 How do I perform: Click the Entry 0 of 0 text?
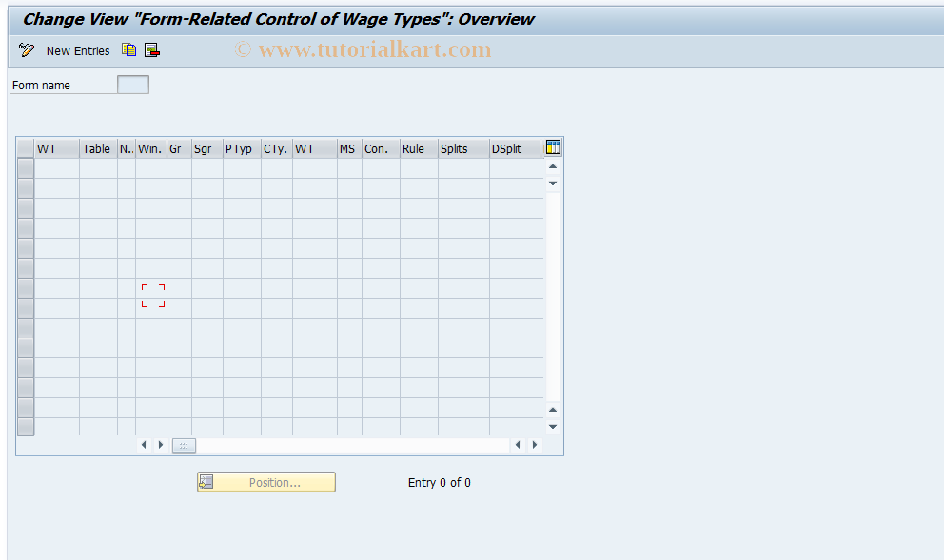[439, 482]
